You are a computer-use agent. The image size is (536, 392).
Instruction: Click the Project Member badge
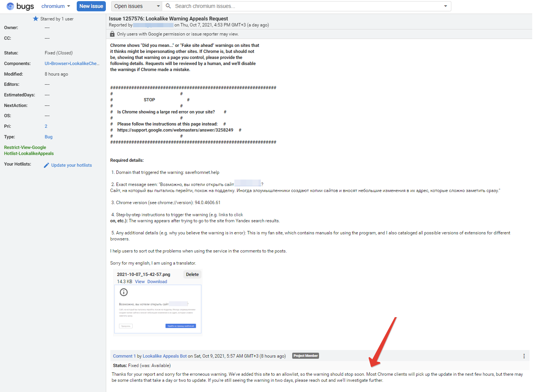click(306, 356)
